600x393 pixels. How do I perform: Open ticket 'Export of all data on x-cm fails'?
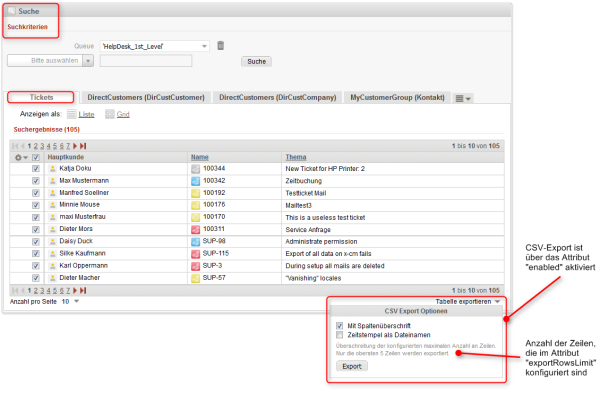(x=328, y=254)
